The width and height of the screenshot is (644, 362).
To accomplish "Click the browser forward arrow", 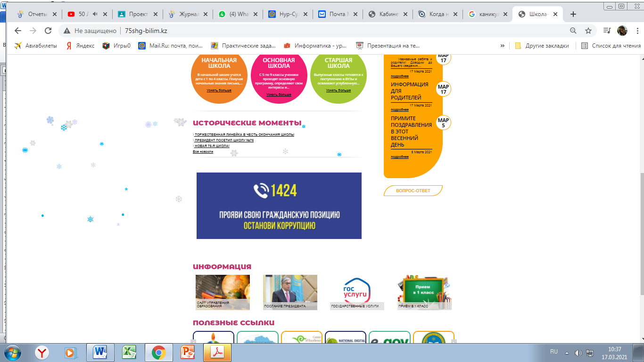I will (33, 31).
